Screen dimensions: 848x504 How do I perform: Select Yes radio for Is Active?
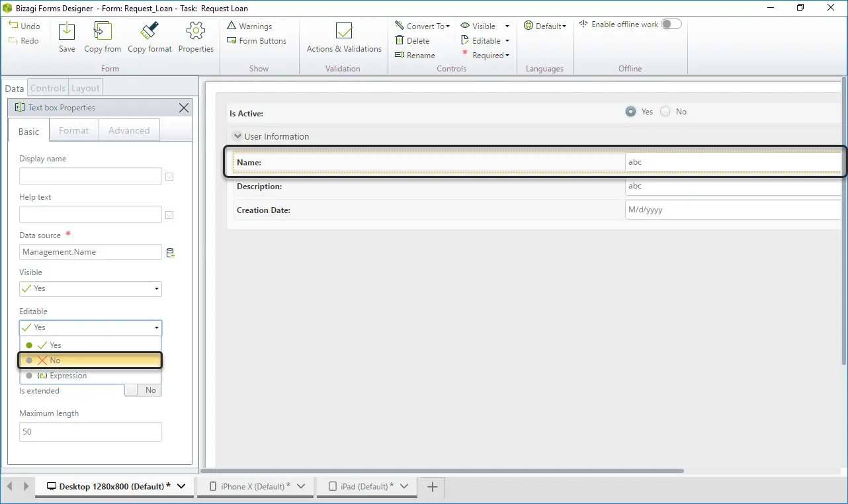[x=631, y=112]
